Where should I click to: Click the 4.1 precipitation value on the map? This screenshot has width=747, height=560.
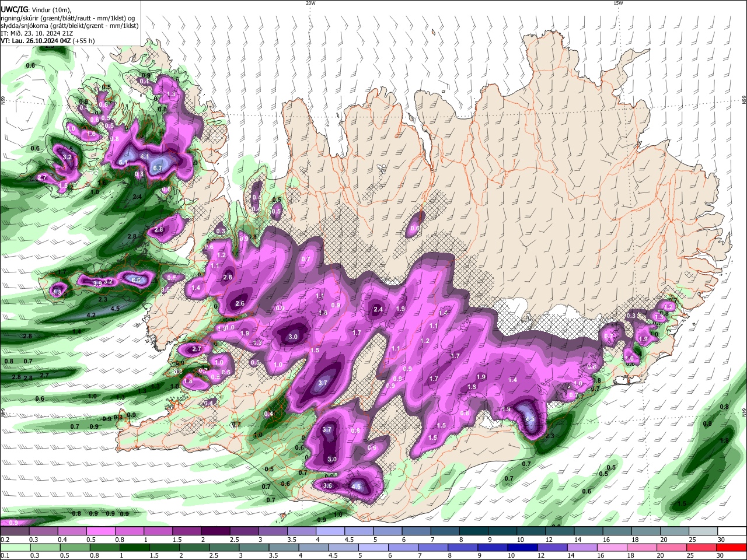[x=145, y=156]
